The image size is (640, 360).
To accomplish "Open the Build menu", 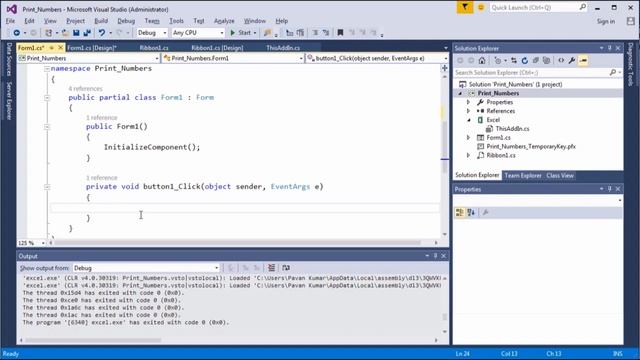I will [x=101, y=21].
